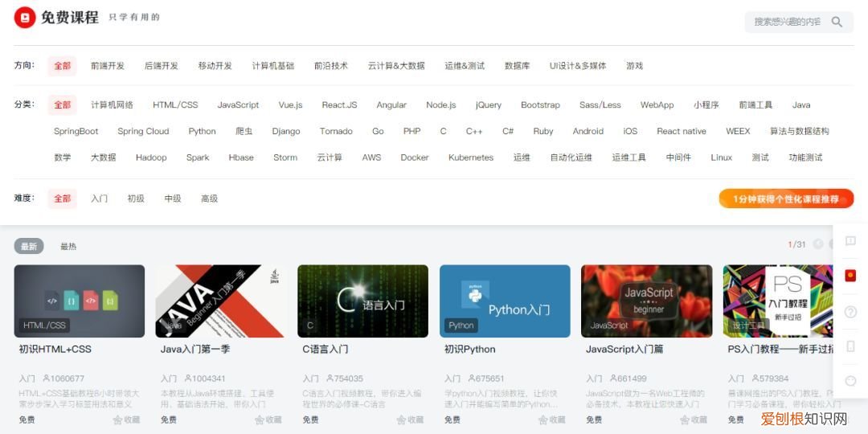
Task: Click the red envelope icon in sidebar
Action: point(851,275)
